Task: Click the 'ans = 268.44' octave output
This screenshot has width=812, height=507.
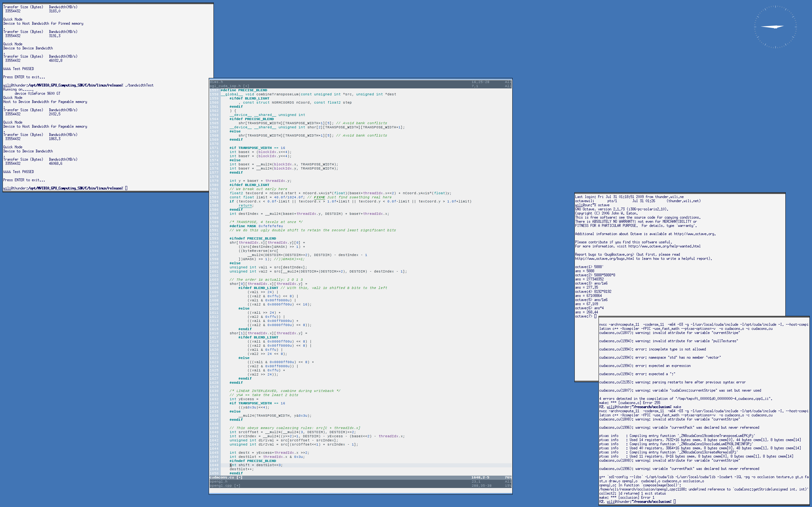Action: point(586,312)
